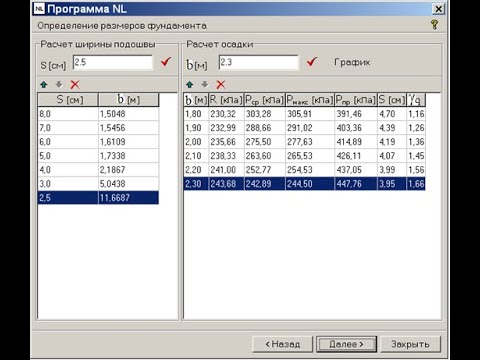Screen dimensions: 480x360
Task: Select the Pпр value 437,05
Action: point(356,170)
